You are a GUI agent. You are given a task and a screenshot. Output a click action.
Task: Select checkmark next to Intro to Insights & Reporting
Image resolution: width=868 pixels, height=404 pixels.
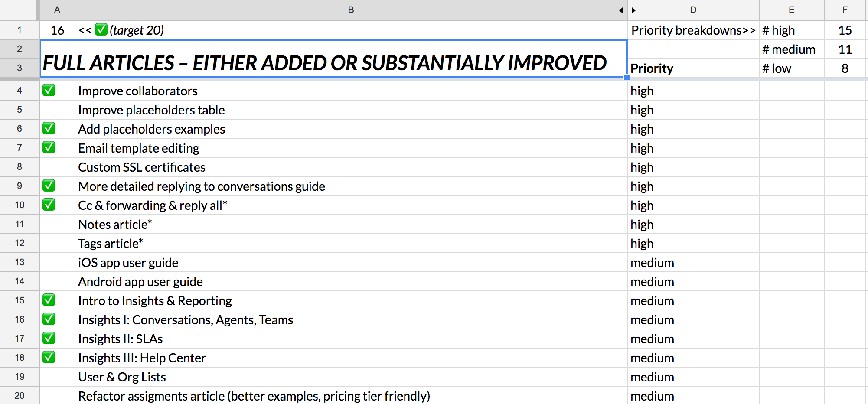click(49, 300)
